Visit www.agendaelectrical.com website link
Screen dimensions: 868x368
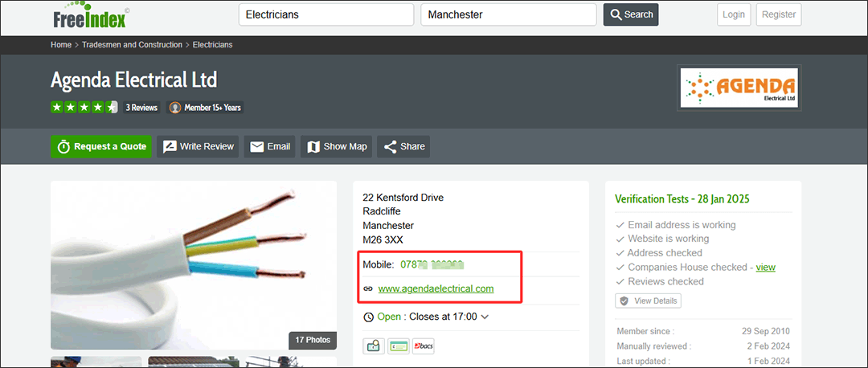(x=436, y=288)
